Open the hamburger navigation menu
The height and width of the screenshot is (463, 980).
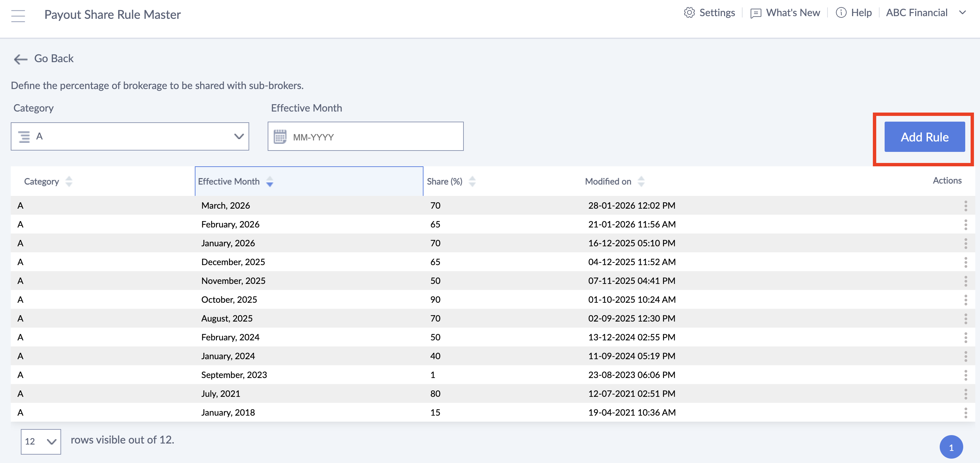(18, 15)
